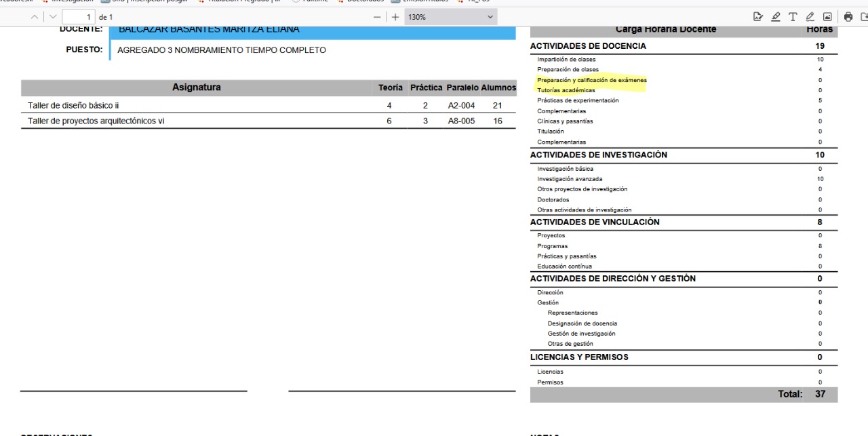
Task: Click the PUESTO: label
Action: 84,49
